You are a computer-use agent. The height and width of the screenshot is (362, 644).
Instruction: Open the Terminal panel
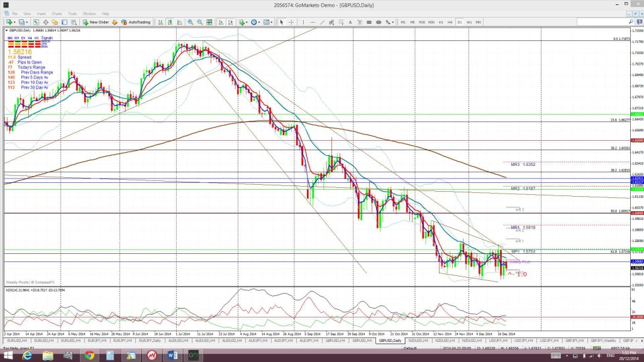tap(65, 22)
